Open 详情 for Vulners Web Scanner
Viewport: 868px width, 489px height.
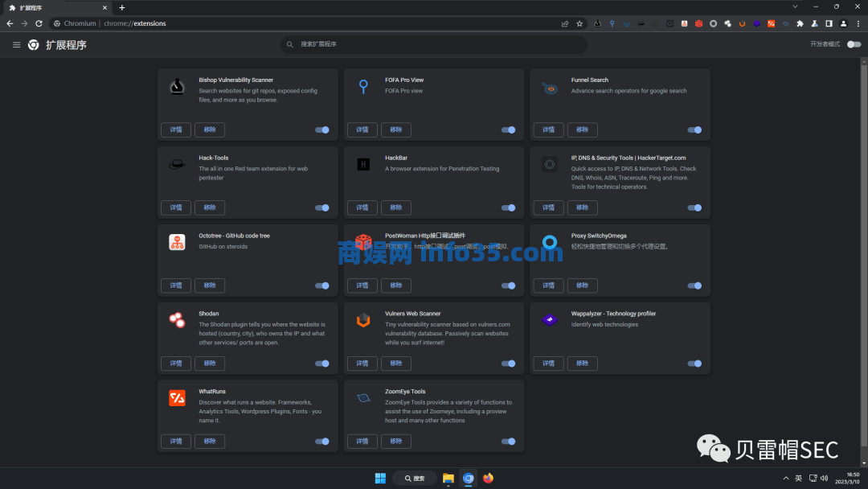point(362,364)
